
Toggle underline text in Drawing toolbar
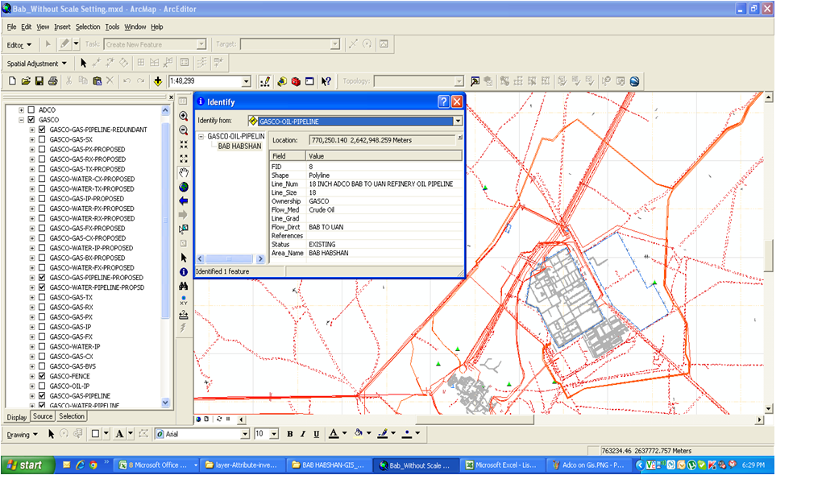point(316,434)
